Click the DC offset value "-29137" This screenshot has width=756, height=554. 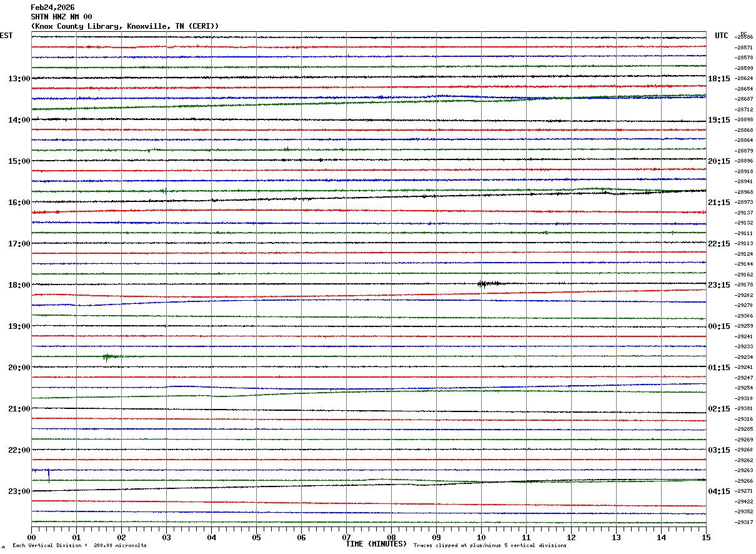pos(744,213)
